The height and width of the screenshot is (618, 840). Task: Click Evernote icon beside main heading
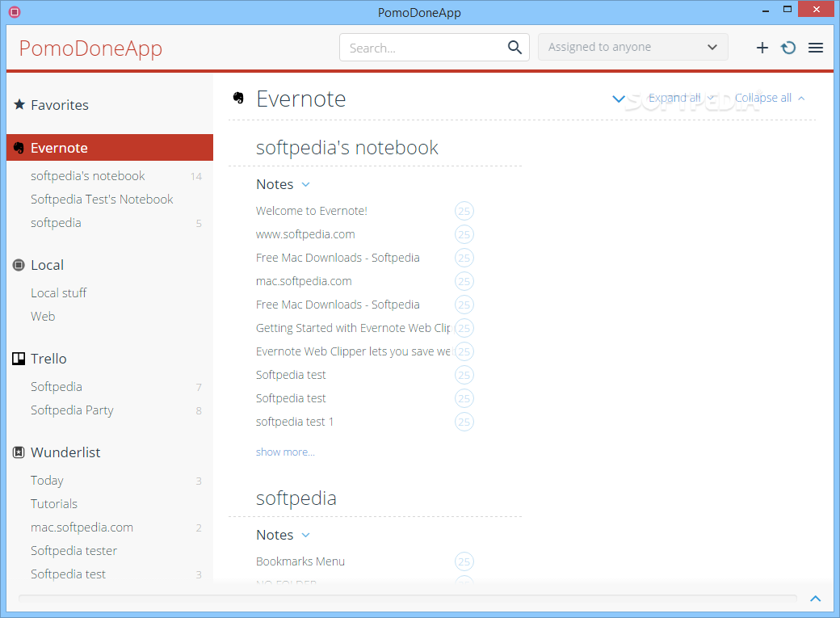tap(238, 98)
